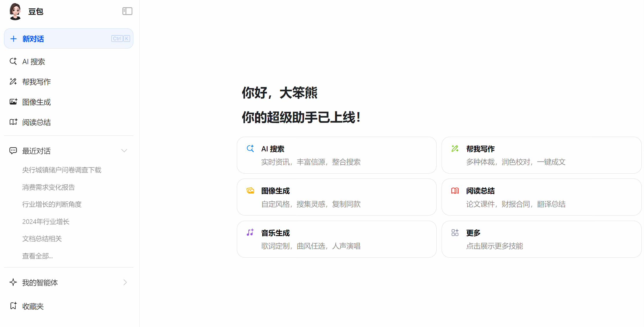Select the AI 搜索 icon in sidebar
The image size is (644, 327).
point(13,61)
